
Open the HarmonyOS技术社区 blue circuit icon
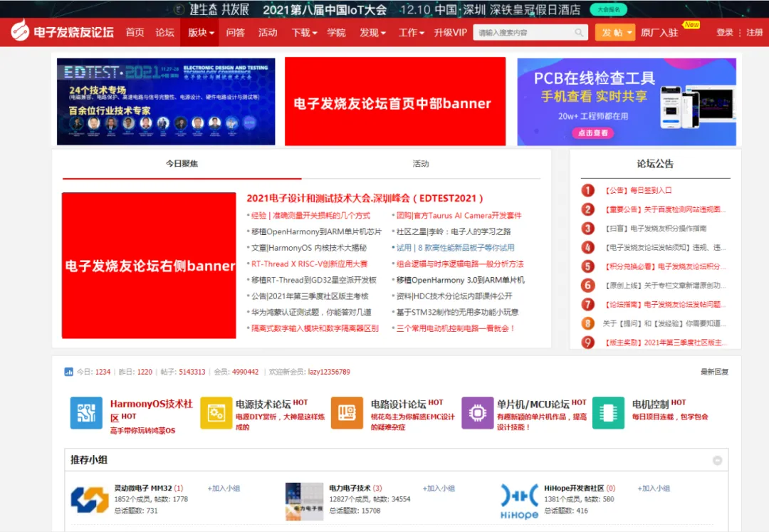click(86, 413)
